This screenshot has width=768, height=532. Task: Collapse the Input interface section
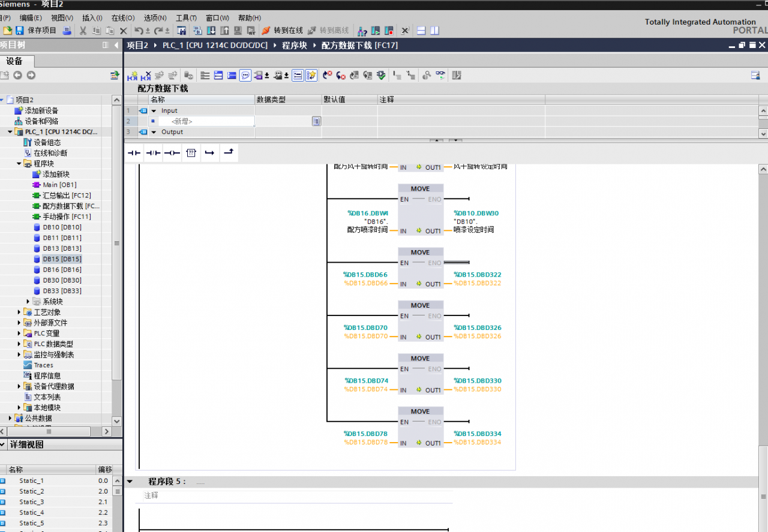(154, 111)
